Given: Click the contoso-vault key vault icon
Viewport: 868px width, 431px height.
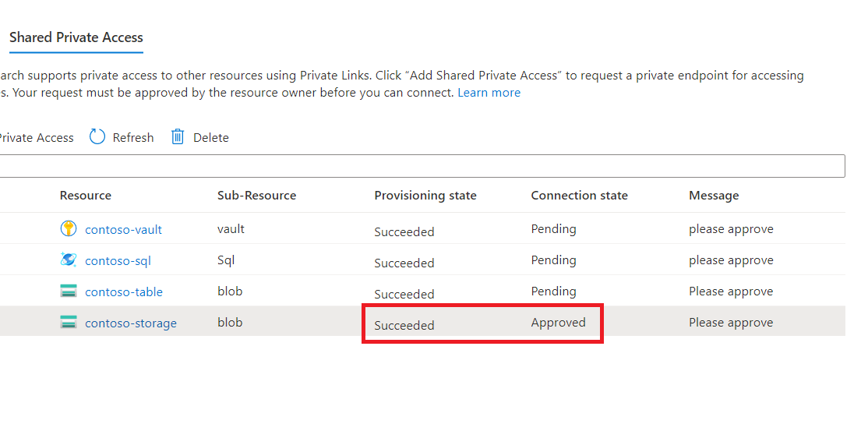Looking at the screenshot, I should 69,229.
